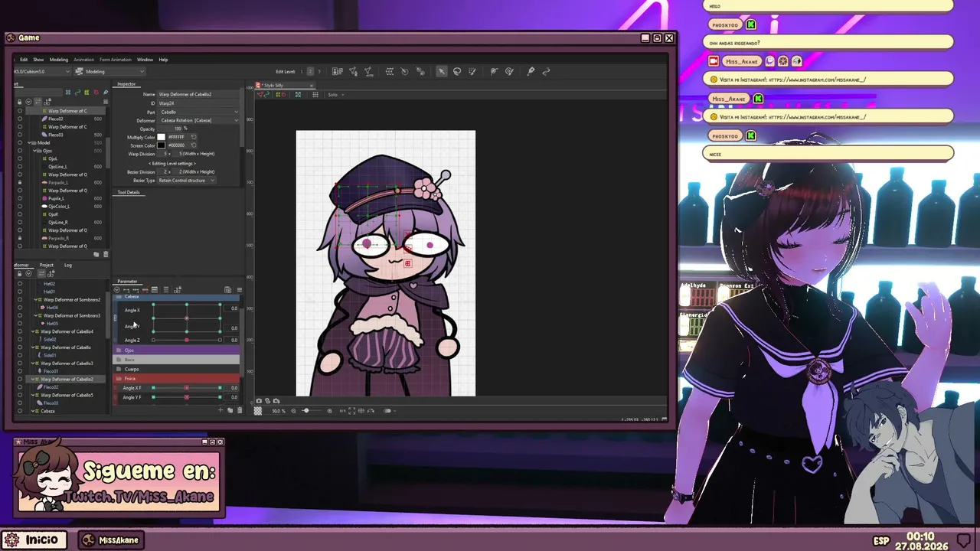This screenshot has height=551, width=980.
Task: Open the texture atlas edit icon
Action: [337, 71]
